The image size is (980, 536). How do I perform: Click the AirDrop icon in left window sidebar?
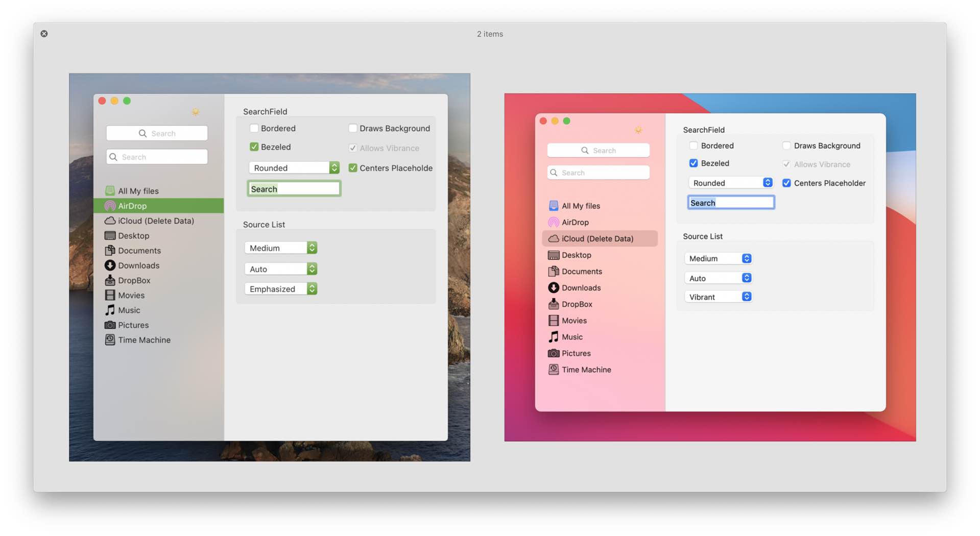point(110,206)
